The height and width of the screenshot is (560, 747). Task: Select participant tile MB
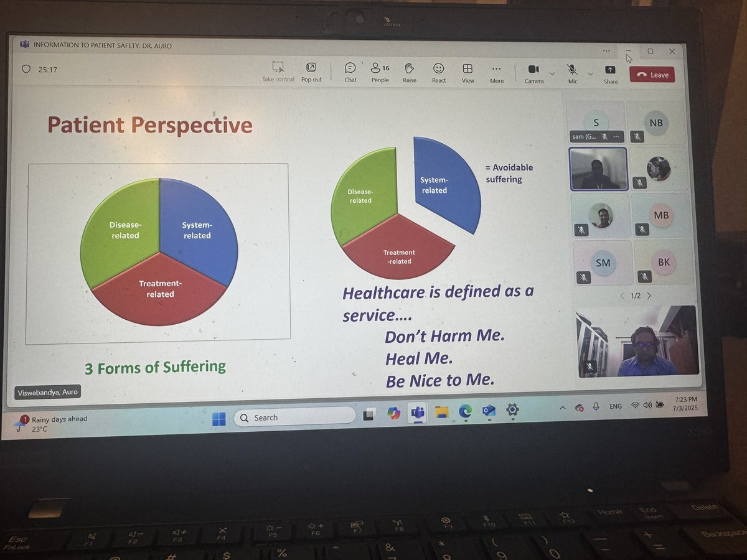[661, 215]
